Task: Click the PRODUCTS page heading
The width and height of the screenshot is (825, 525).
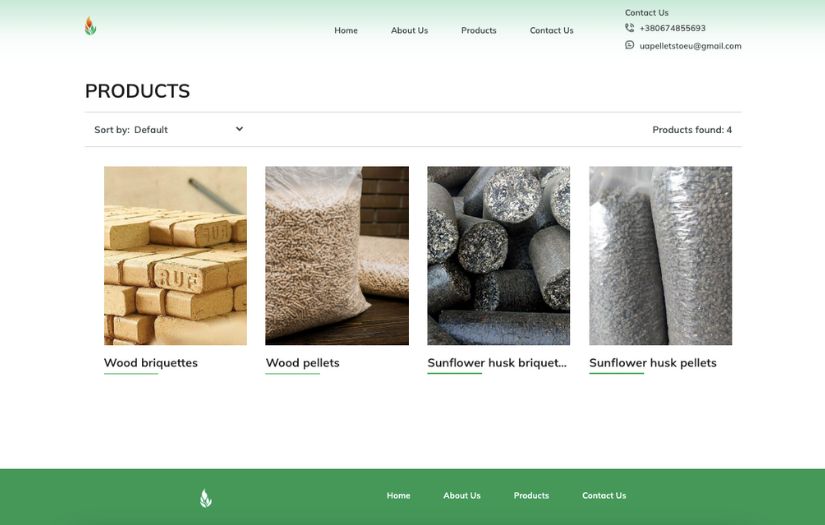Action: tap(137, 91)
